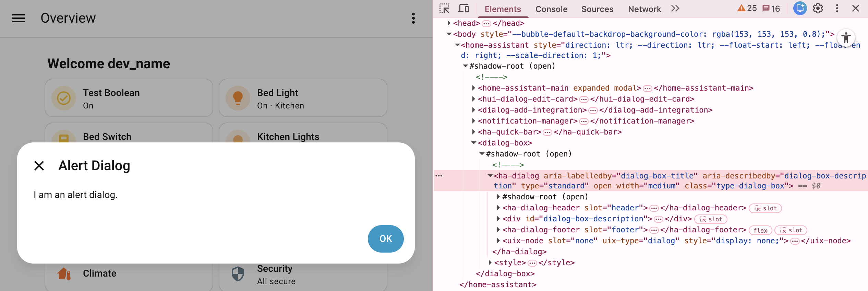Click the warnings count badge showing 25
Screen dimensions: 868x291
(747, 9)
